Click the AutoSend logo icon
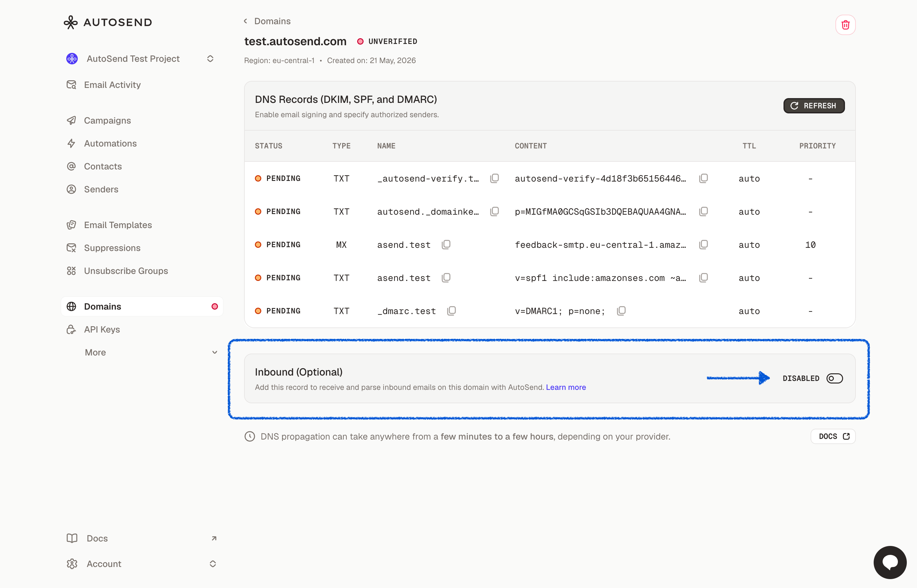Image resolution: width=917 pixels, height=588 pixels. click(71, 22)
